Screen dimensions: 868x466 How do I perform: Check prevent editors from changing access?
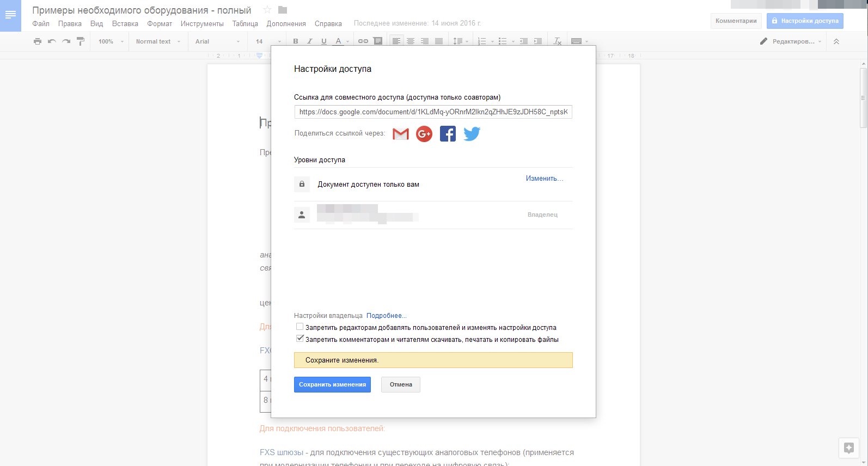pos(299,327)
